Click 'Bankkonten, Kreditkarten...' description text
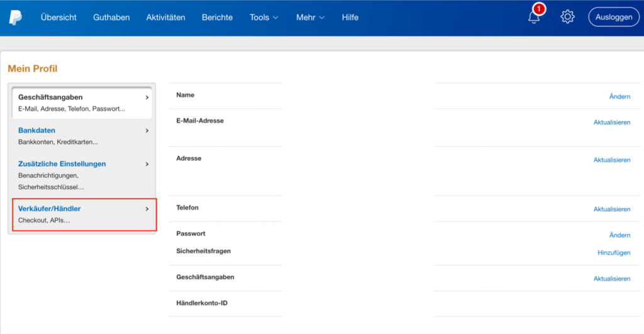The height and width of the screenshot is (334, 644). coord(58,142)
